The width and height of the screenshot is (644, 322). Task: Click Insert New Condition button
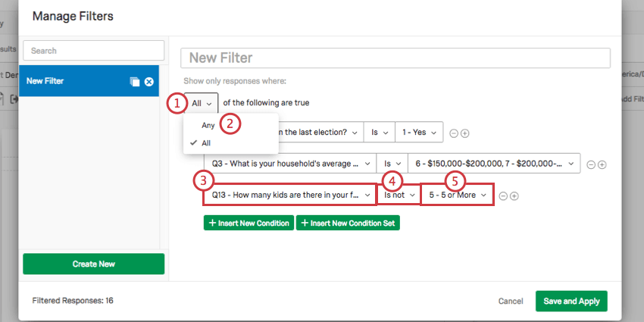[249, 223]
